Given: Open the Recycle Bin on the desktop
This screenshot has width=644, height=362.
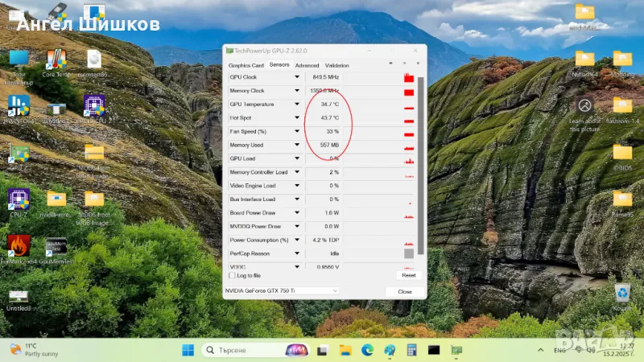Looking at the screenshot, I should tap(621, 294).
